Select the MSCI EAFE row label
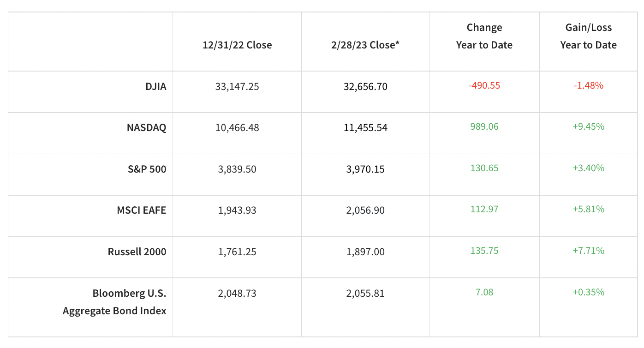The height and width of the screenshot is (348, 644). click(141, 210)
